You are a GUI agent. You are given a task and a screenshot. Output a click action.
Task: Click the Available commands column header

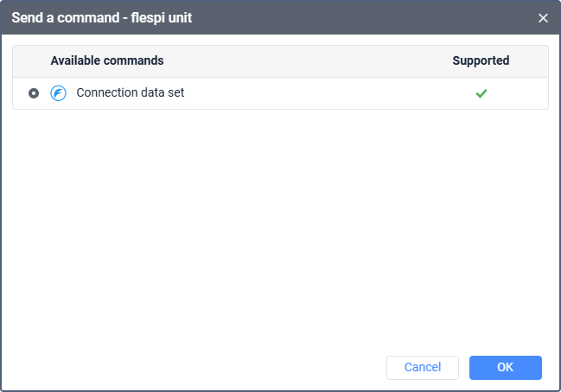pos(107,60)
